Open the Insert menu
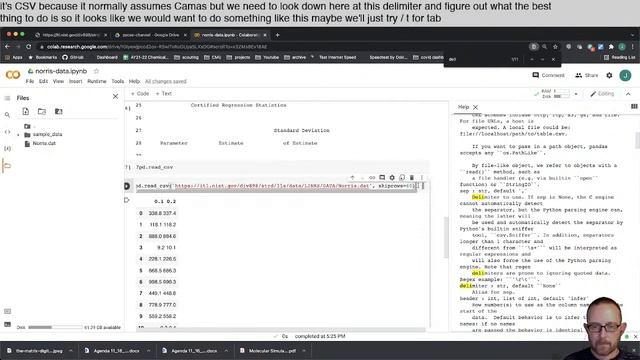The height and width of the screenshot is (360, 640). point(76,82)
